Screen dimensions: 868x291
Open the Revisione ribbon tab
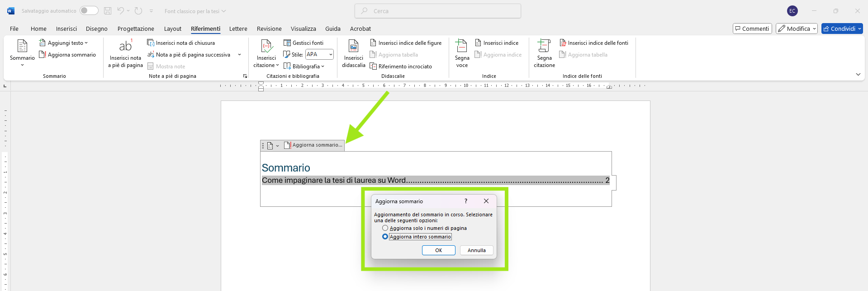coord(269,29)
